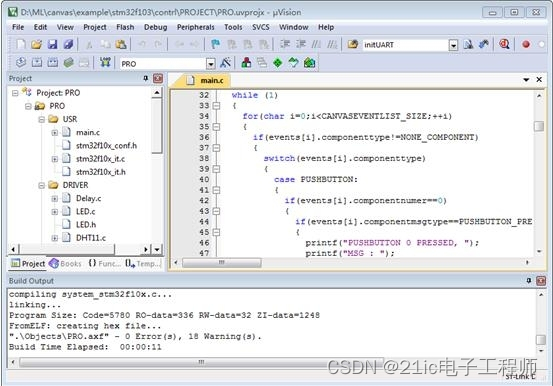Image resolution: width=553 pixels, height=386 pixels.
Task: Select stm32f10x_it.h in project tree
Action: point(101,172)
